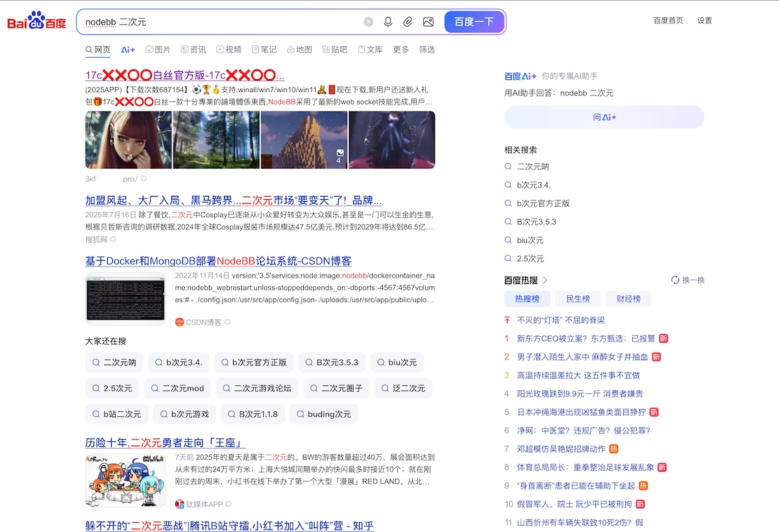Start voice search with microphone icon
Viewport: 779px width, 532px height.
coord(388,22)
